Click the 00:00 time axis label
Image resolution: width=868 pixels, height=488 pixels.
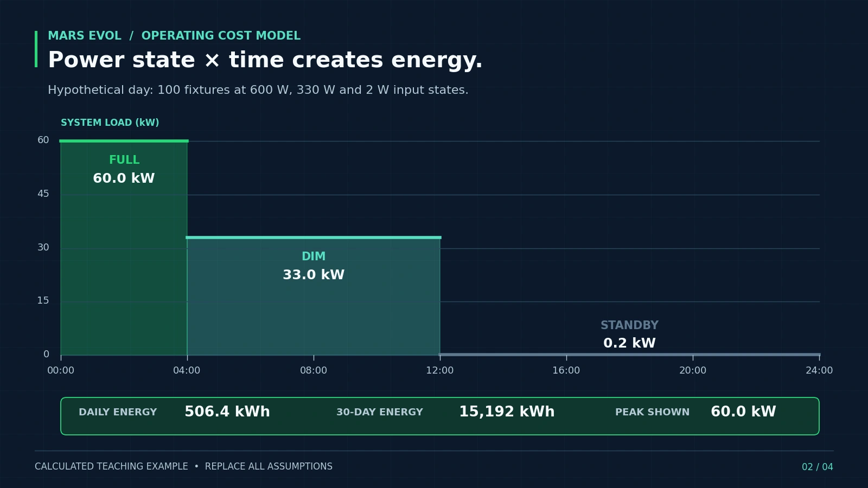coord(61,370)
